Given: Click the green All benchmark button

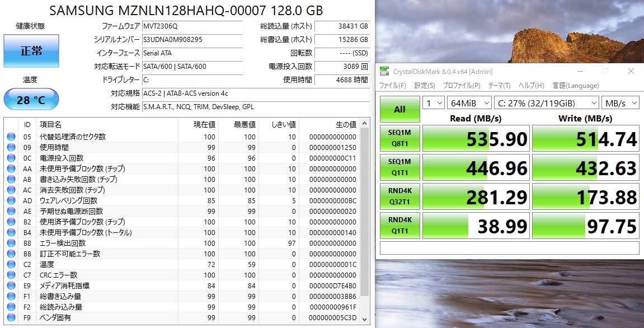Looking at the screenshot, I should coord(399,109).
